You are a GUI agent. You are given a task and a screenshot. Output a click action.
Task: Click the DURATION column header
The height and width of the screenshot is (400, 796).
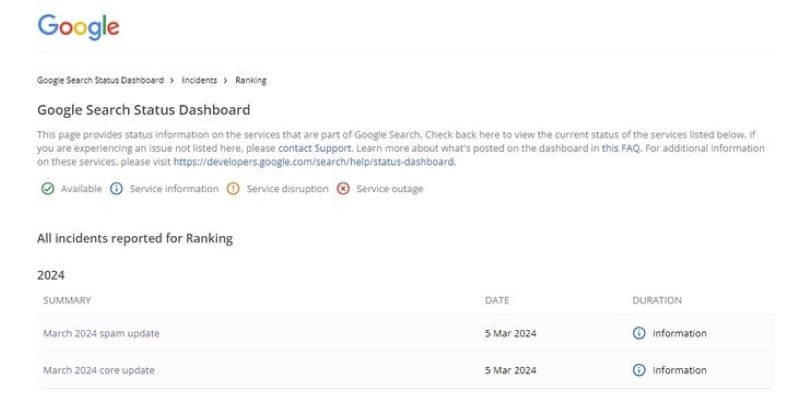tap(657, 300)
